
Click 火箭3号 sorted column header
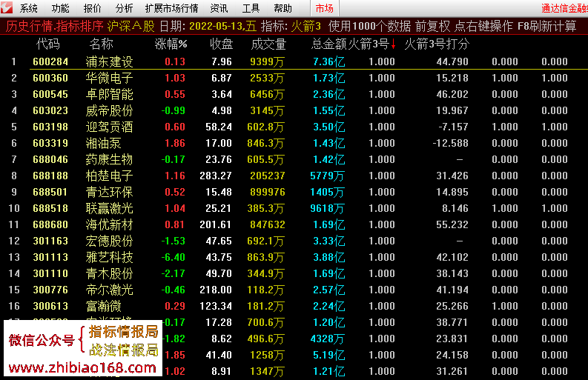coord(371,44)
